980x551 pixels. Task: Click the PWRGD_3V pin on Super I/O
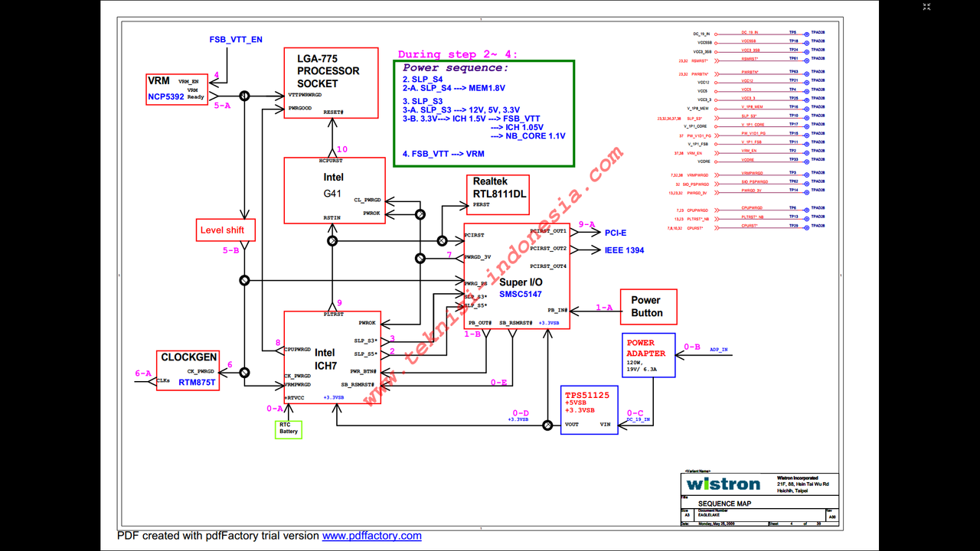(x=478, y=257)
